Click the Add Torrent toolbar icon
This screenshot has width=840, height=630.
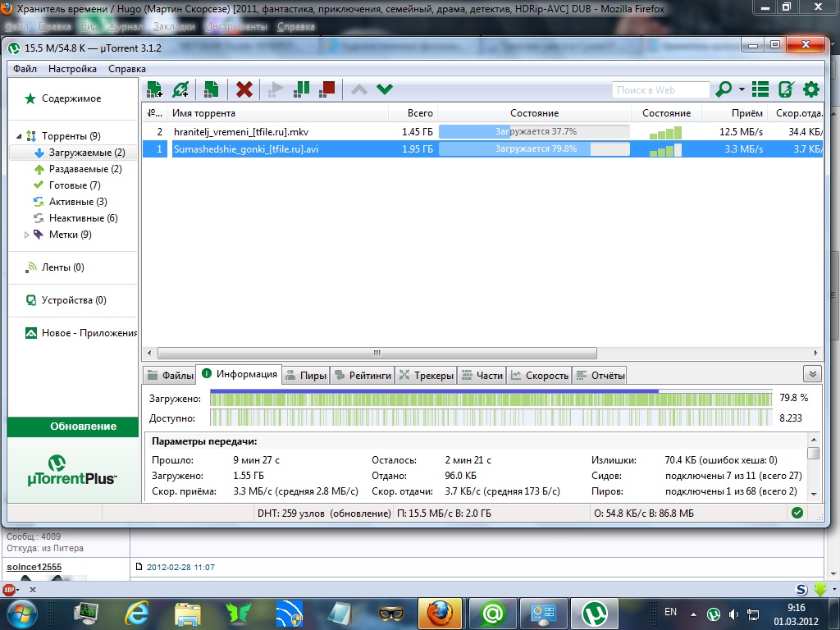click(x=154, y=89)
